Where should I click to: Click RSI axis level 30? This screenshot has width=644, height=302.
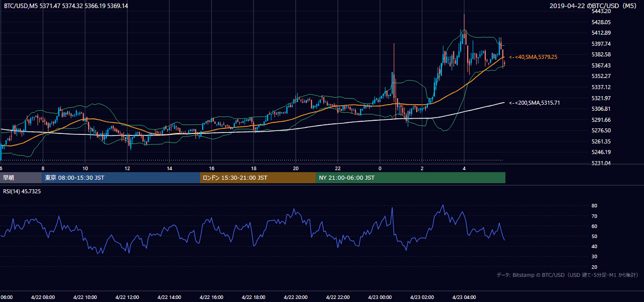(594, 257)
